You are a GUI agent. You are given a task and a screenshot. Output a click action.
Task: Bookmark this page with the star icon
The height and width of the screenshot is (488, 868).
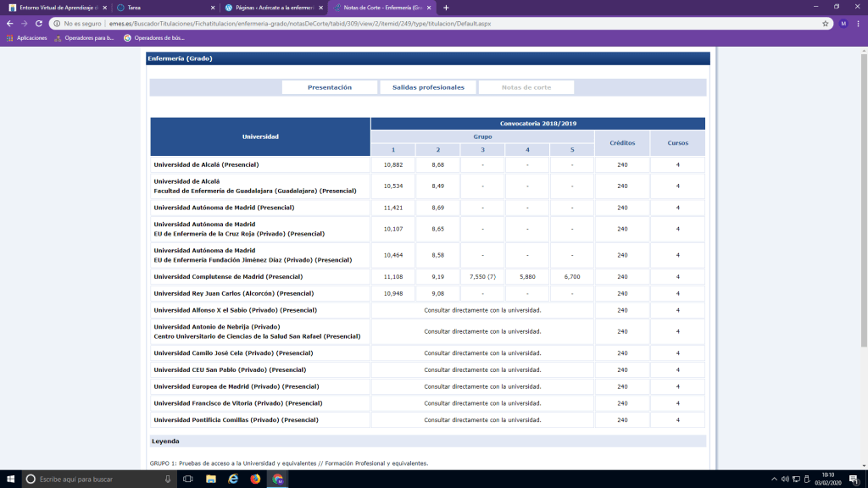click(x=826, y=24)
